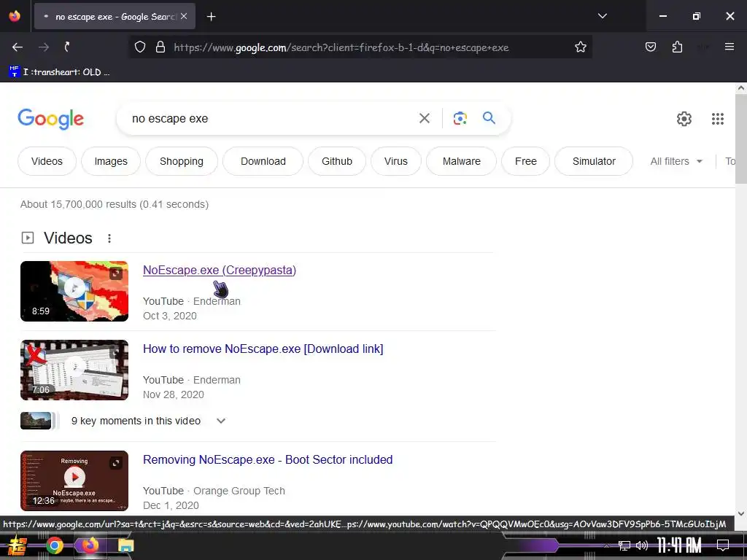
Task: Open File Explorer from taskbar
Action: [x=125, y=545]
